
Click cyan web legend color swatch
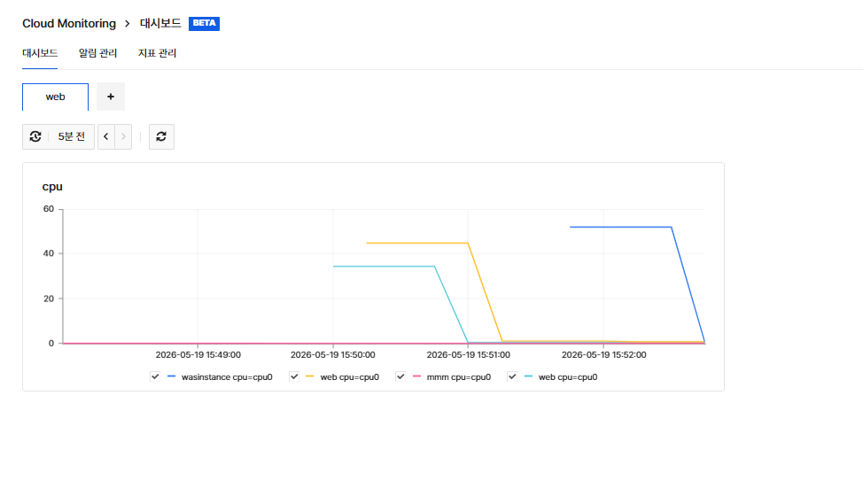(x=528, y=376)
